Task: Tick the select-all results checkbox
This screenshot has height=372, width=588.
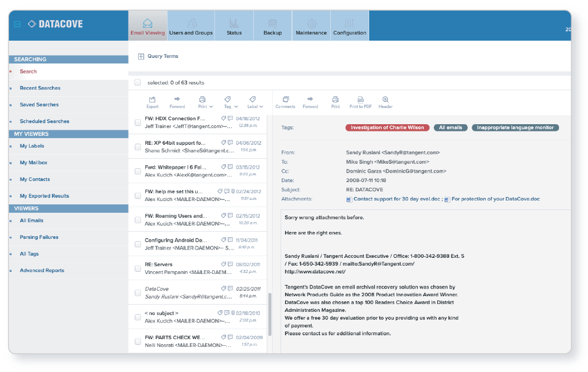Action: 138,82
